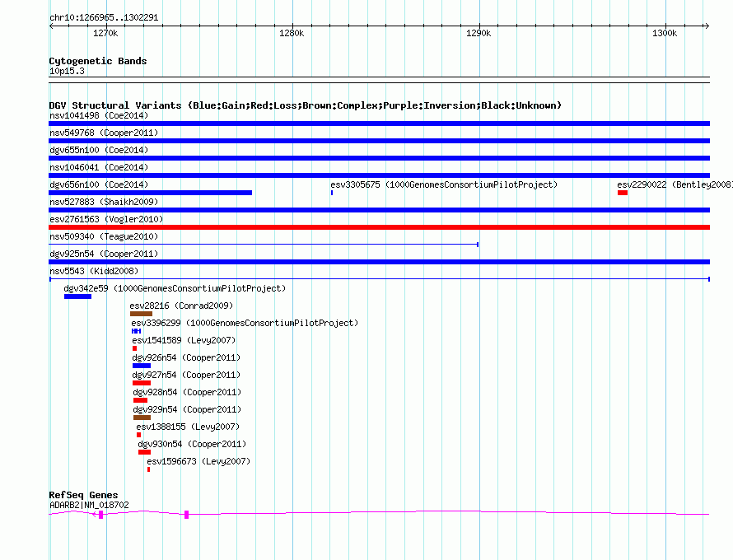Click the 1290k ruler tick label
This screenshot has width=733, height=560.
coord(479,33)
